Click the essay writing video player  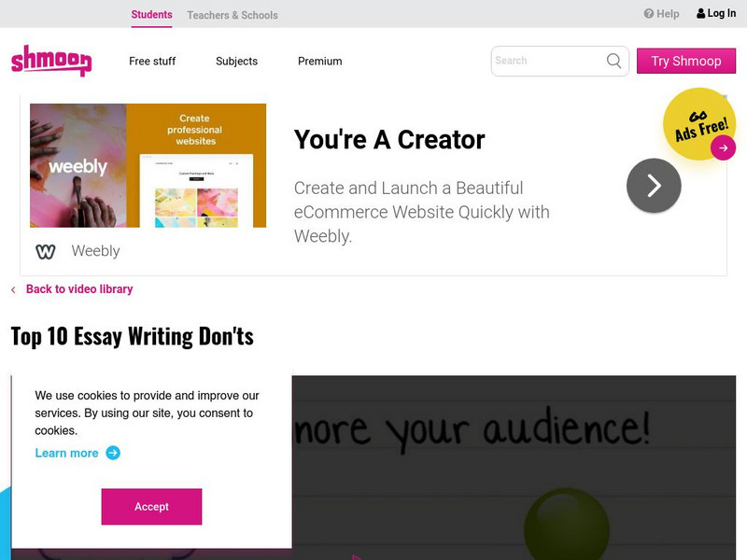514,468
